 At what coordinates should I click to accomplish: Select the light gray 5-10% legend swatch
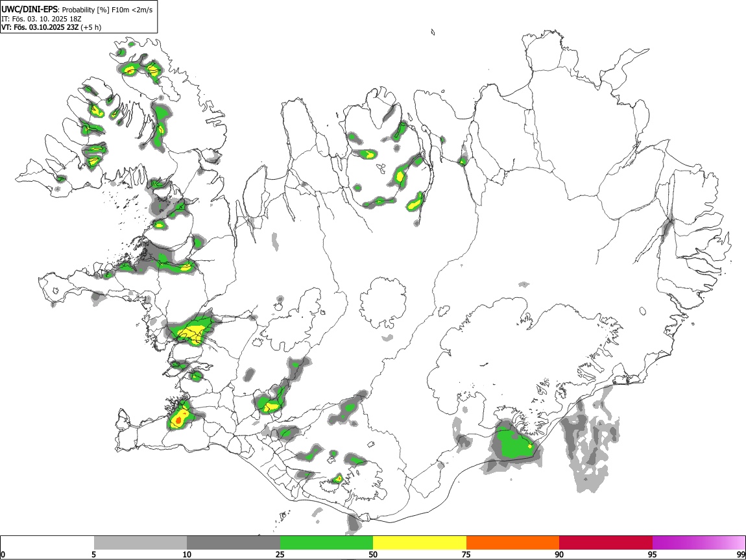click(x=140, y=543)
